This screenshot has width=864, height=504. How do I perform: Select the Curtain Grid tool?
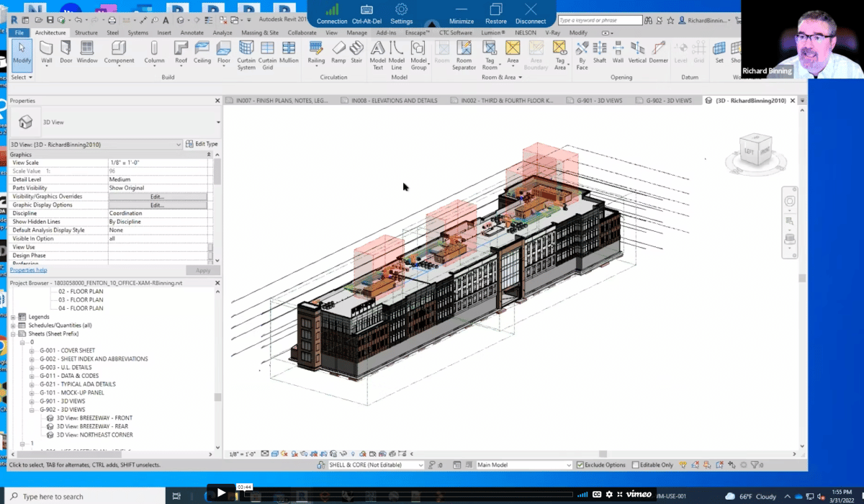click(267, 55)
